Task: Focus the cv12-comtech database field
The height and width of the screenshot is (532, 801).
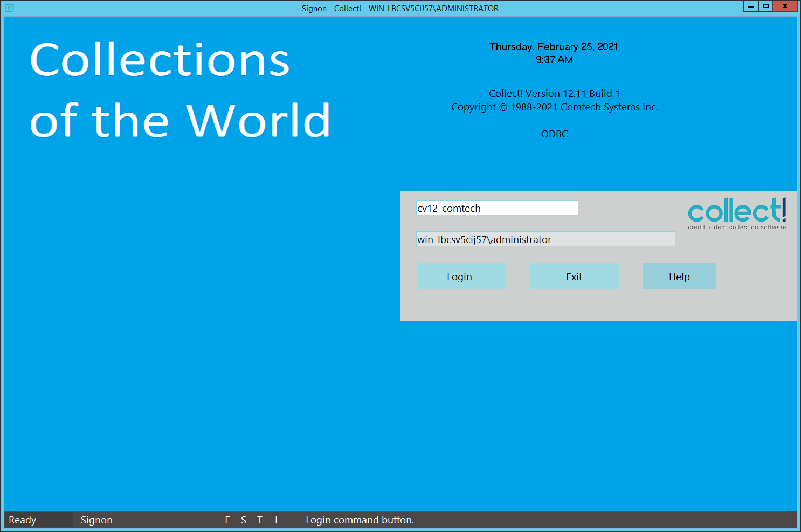Action: [497, 208]
